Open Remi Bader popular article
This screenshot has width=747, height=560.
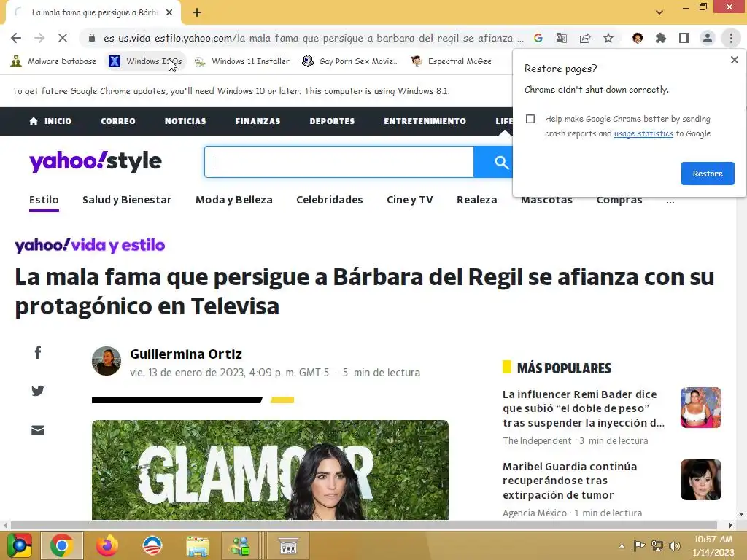click(x=584, y=408)
